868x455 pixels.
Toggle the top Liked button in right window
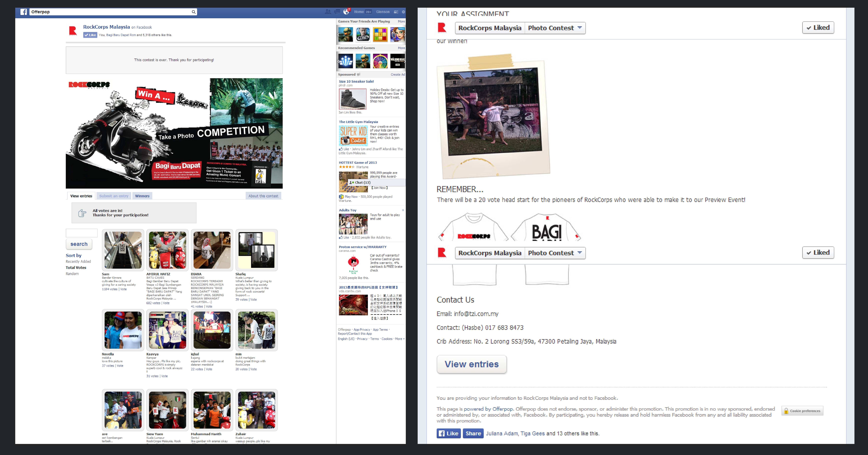pyautogui.click(x=818, y=28)
